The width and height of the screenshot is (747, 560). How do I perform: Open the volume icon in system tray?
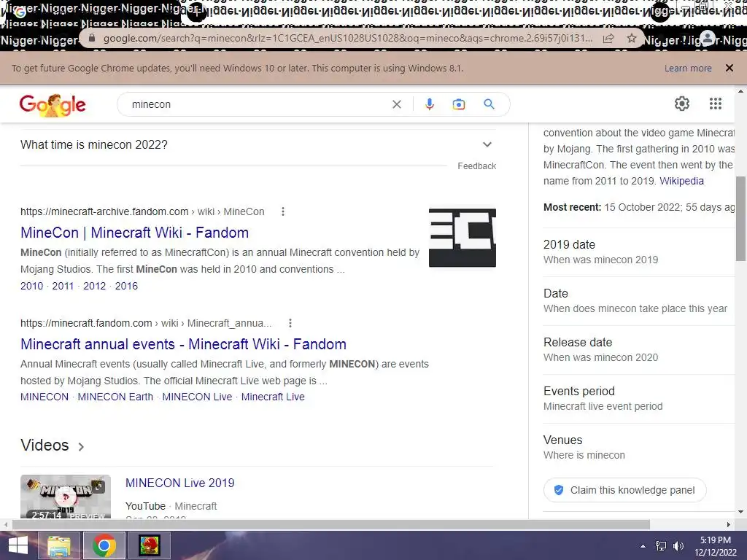click(x=678, y=546)
